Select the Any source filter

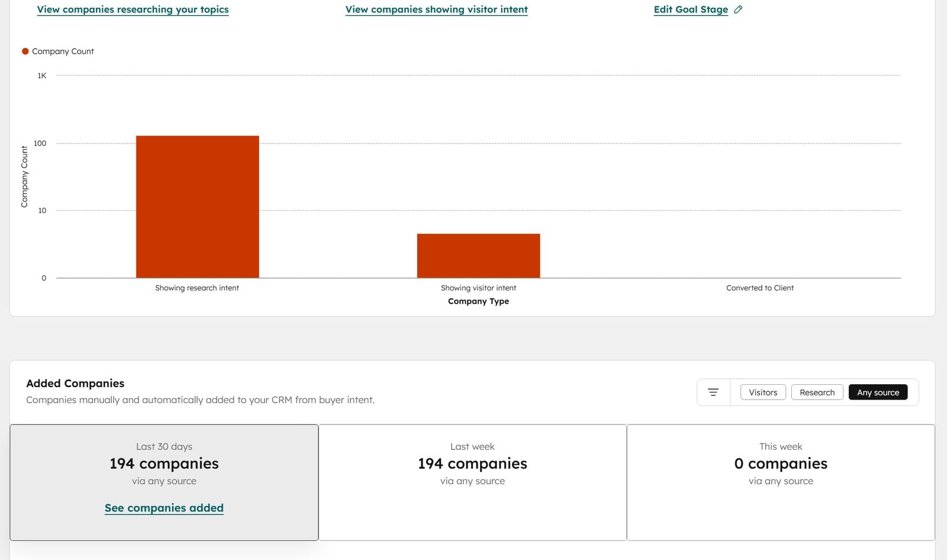(x=878, y=392)
